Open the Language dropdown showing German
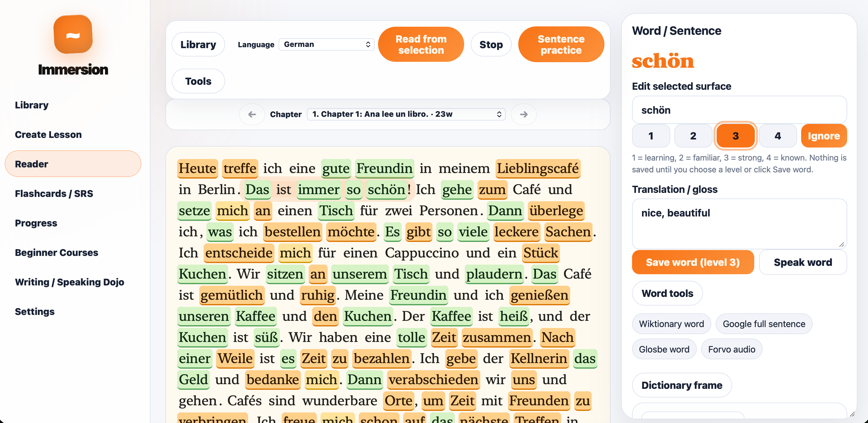The height and width of the screenshot is (423, 868). click(326, 44)
